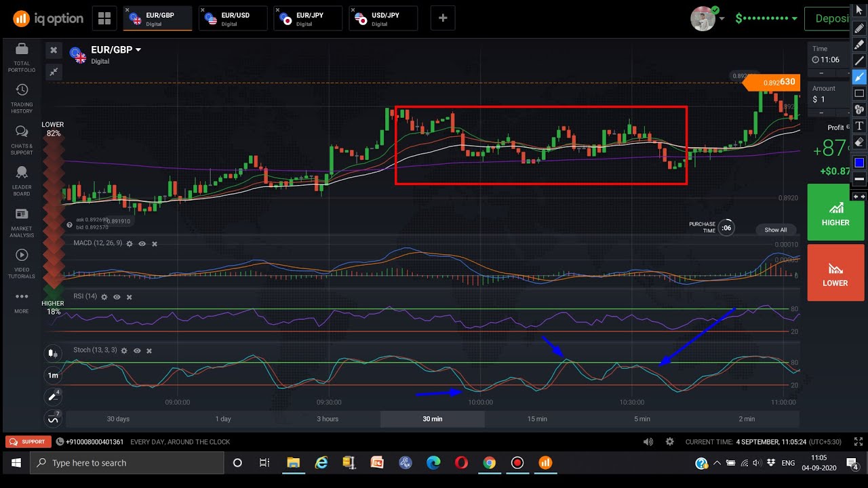Open the EUR/GBP asset dropdown on the chart
Screen dimensions: 868x488
115,50
